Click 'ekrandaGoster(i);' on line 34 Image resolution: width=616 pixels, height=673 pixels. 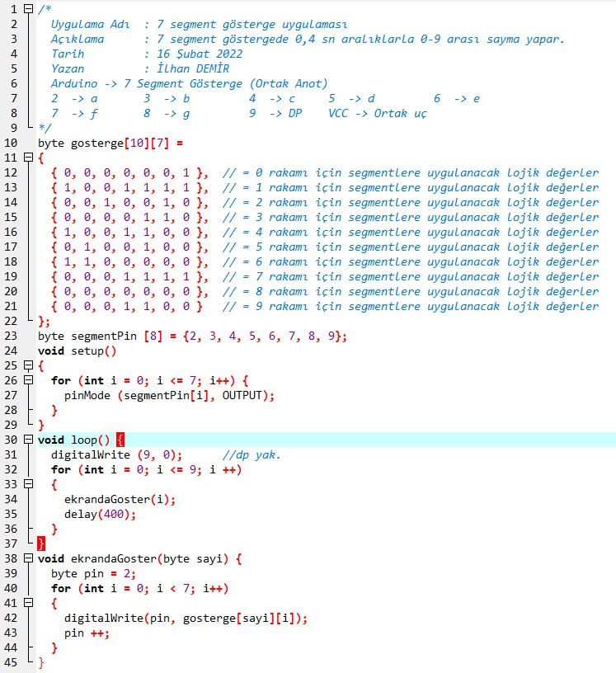pyautogui.click(x=120, y=499)
